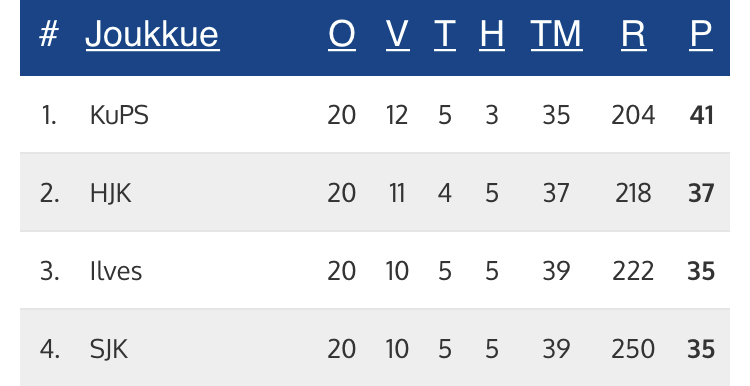This screenshot has width=750, height=386.
Task: Sort standings by H column header
Action: click(492, 34)
